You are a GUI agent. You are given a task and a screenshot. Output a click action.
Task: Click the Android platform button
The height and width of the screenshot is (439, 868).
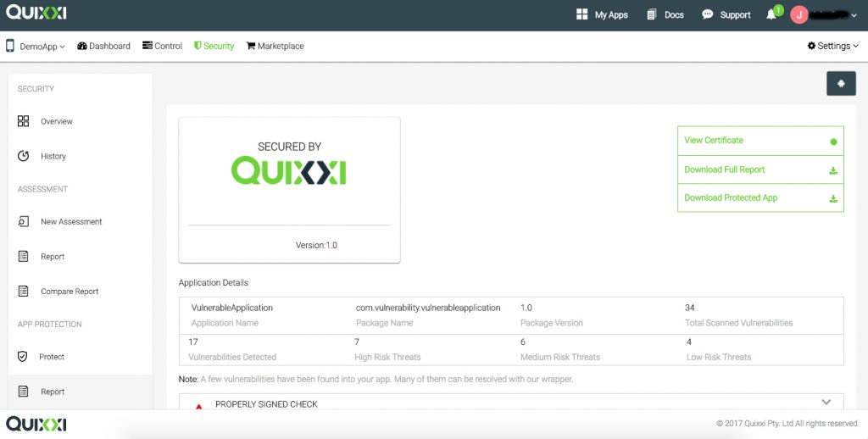point(841,84)
